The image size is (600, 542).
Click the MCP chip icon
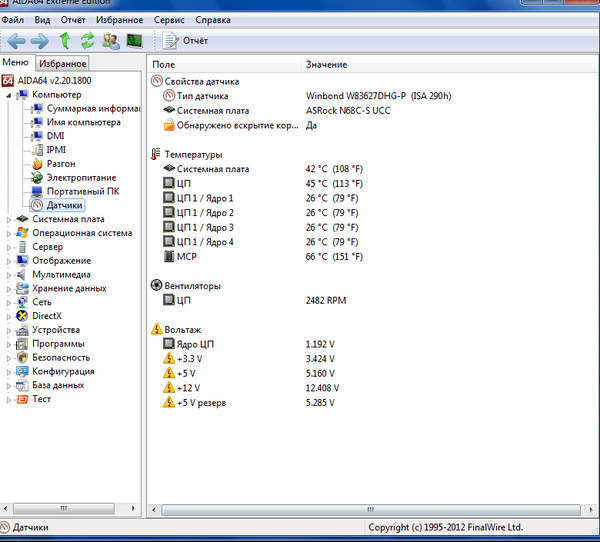click(x=169, y=256)
